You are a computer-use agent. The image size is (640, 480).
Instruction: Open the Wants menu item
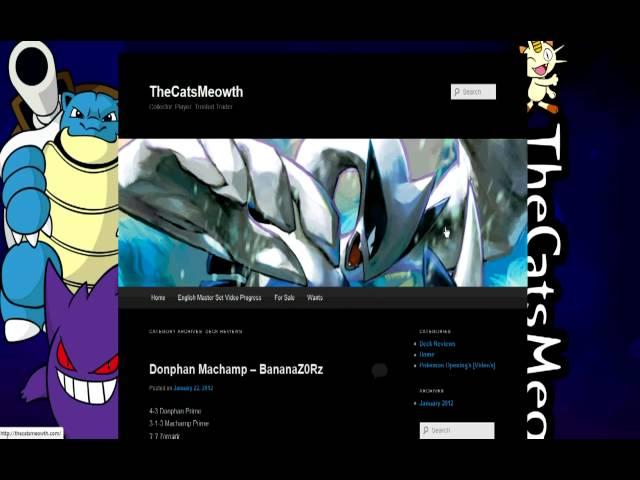point(315,298)
